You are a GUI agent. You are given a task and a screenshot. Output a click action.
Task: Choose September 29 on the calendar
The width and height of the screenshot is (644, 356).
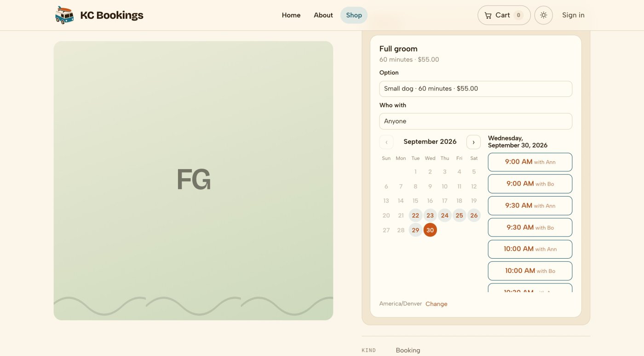(415, 230)
